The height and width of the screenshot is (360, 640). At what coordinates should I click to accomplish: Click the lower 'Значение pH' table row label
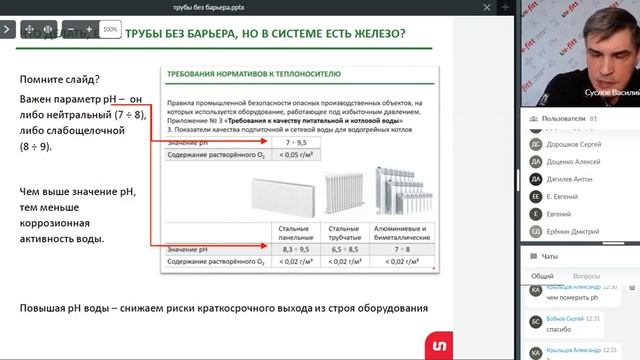[187, 249]
